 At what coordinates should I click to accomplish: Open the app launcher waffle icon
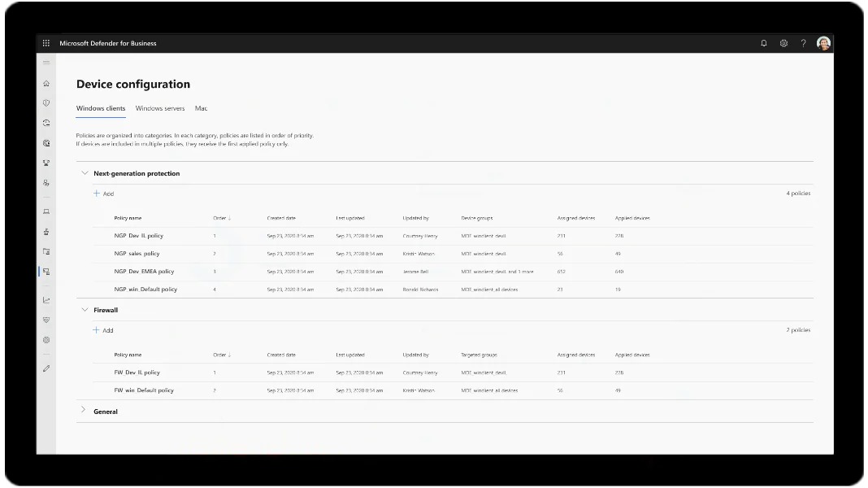click(x=46, y=42)
